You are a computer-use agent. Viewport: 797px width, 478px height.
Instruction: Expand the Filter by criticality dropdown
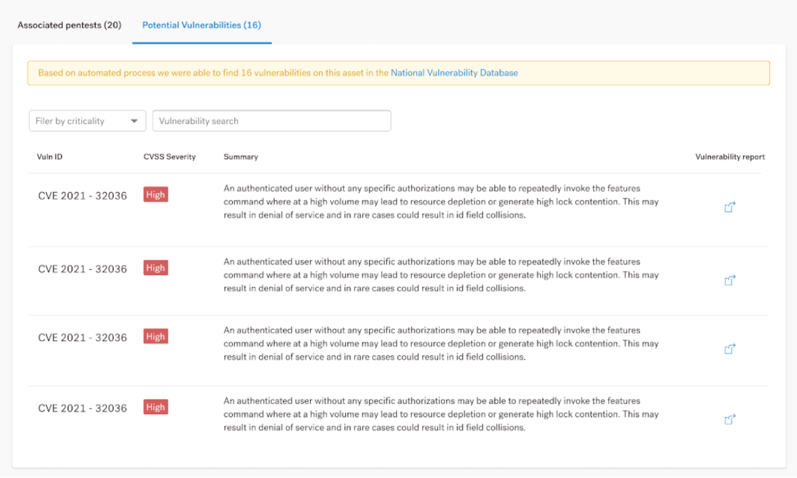[x=87, y=121]
